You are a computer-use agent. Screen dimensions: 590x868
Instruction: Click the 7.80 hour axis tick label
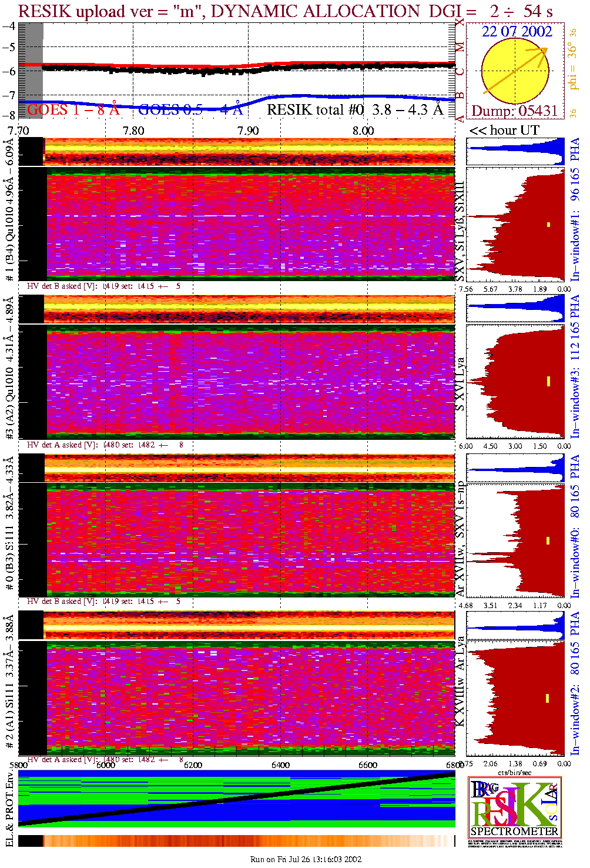click(133, 130)
